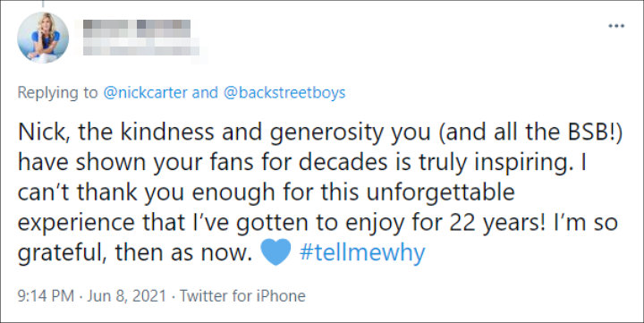The width and height of the screenshot is (644, 323).
Task: Click the word 'and' between the mentions
Action: 205,92
